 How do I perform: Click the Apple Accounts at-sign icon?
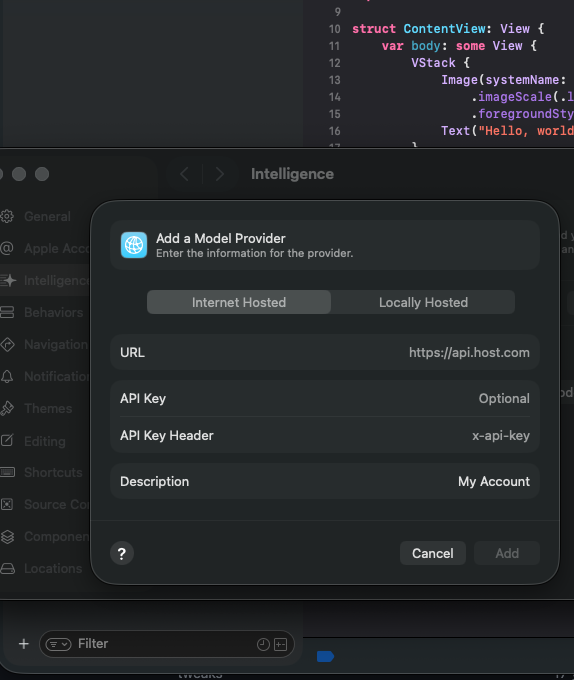coord(7,248)
